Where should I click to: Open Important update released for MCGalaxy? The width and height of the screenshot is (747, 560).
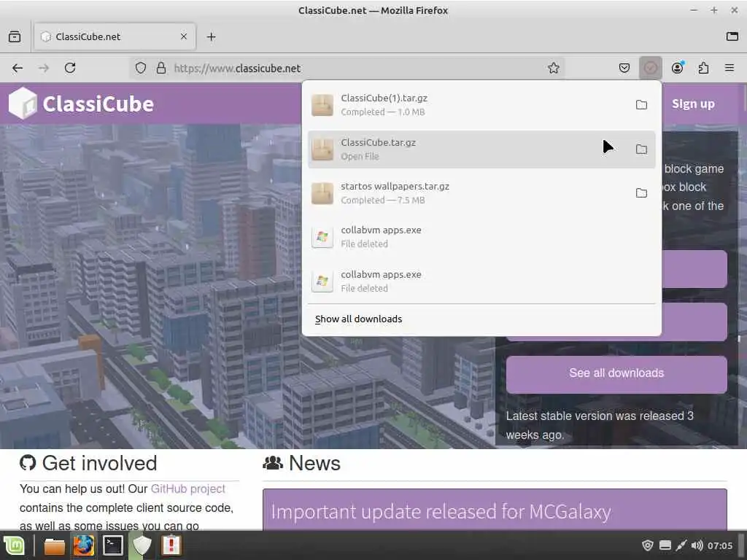[x=441, y=512]
